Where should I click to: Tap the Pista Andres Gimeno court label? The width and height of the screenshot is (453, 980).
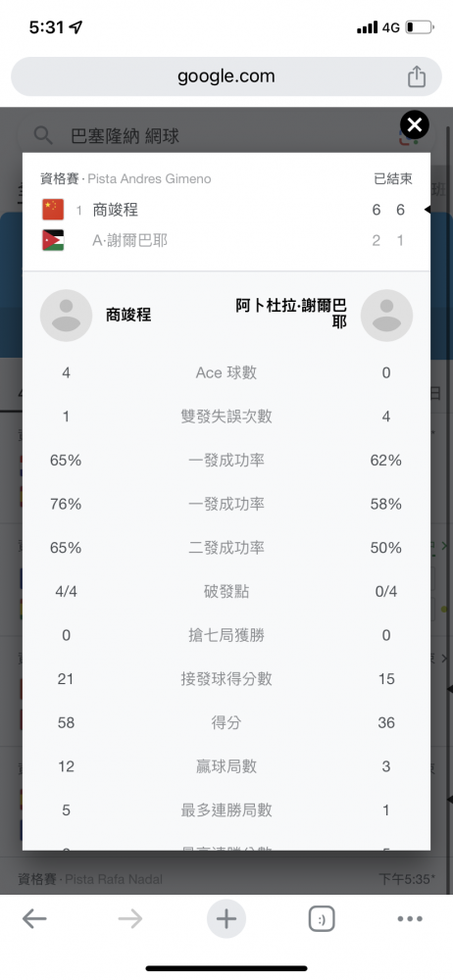coord(149,178)
